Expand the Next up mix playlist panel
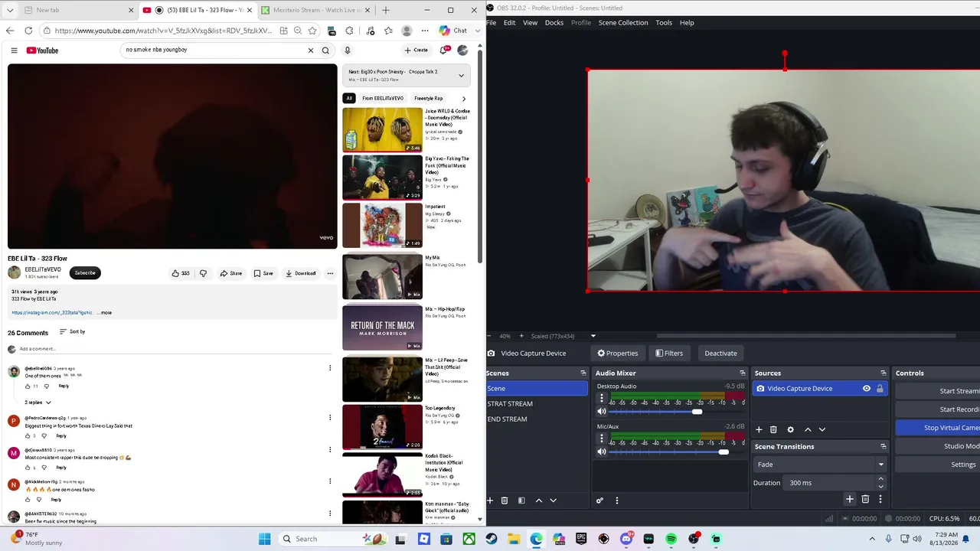 461,76
